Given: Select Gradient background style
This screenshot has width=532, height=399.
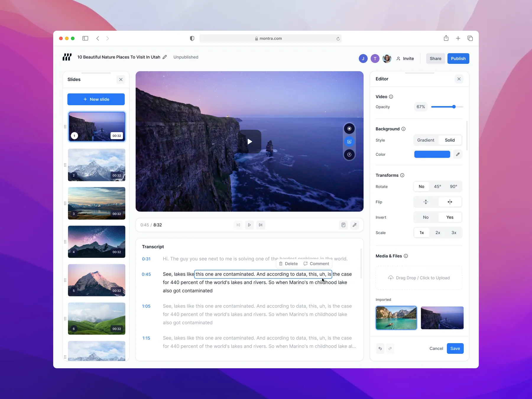Looking at the screenshot, I should (426, 140).
